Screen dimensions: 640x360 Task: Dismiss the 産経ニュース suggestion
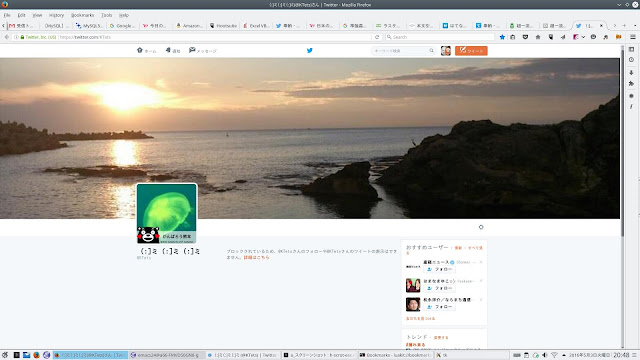coord(481,262)
